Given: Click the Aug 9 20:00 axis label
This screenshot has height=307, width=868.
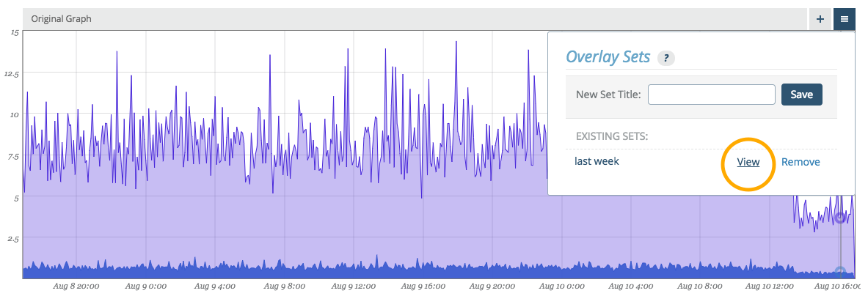Looking at the screenshot, I should (492, 286).
